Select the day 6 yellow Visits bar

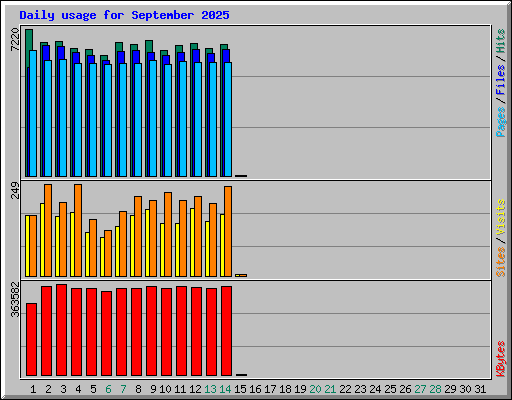click(x=102, y=257)
